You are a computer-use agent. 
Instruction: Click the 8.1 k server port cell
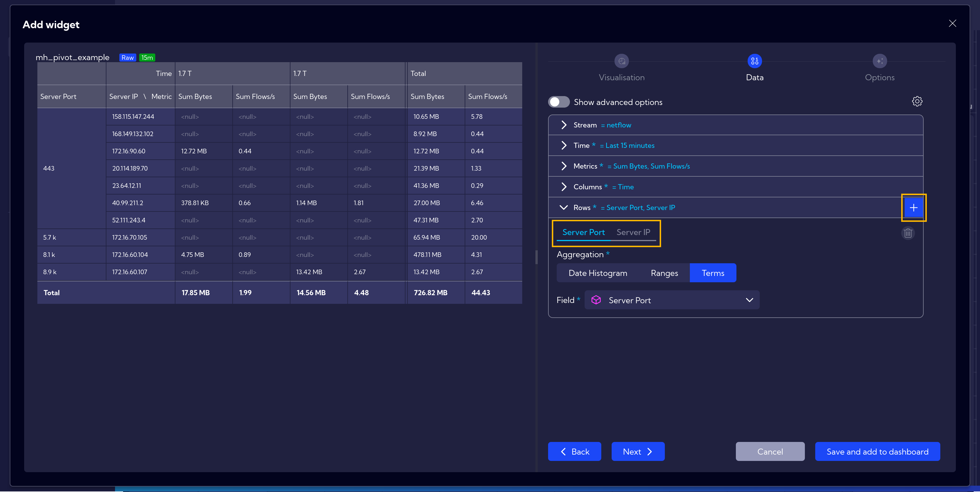[72, 255]
